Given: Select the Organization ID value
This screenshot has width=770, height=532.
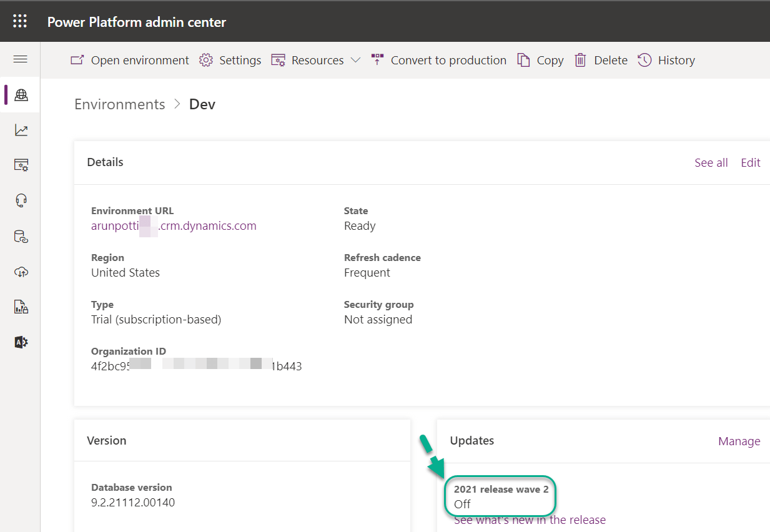Looking at the screenshot, I should 197,367.
